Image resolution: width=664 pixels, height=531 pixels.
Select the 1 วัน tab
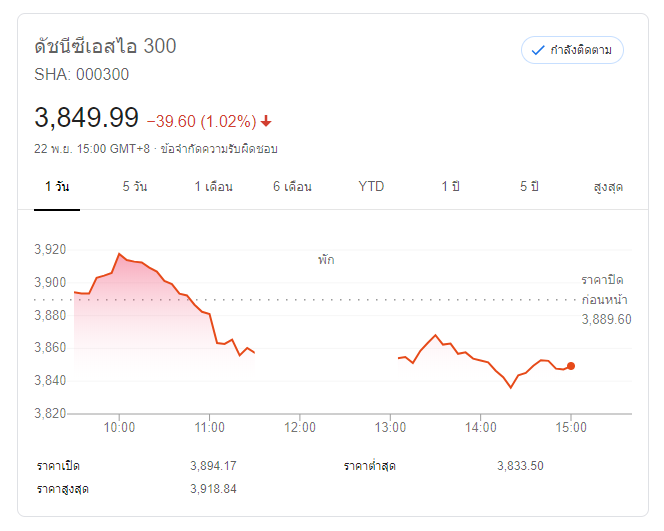[57, 187]
